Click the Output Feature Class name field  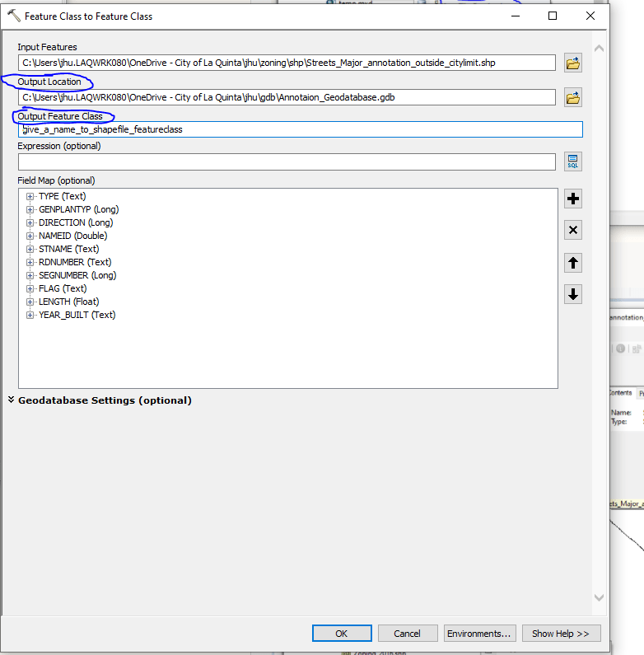pyautogui.click(x=300, y=129)
